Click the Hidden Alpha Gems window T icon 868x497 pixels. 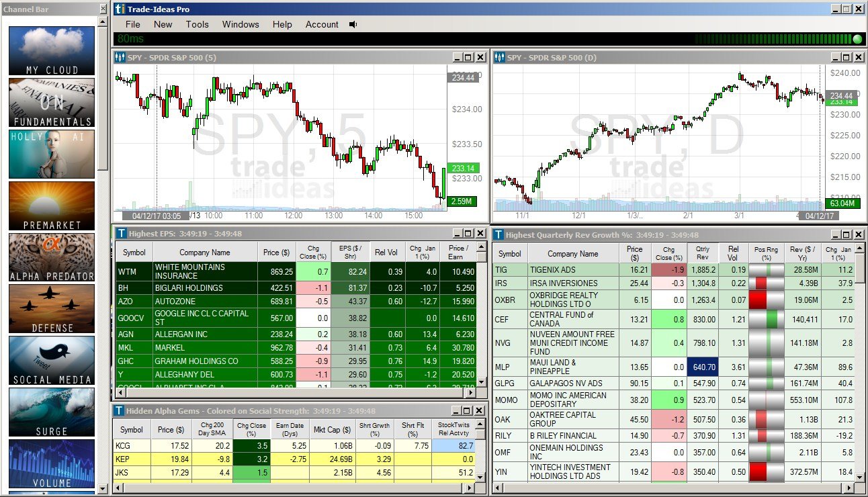tap(119, 411)
